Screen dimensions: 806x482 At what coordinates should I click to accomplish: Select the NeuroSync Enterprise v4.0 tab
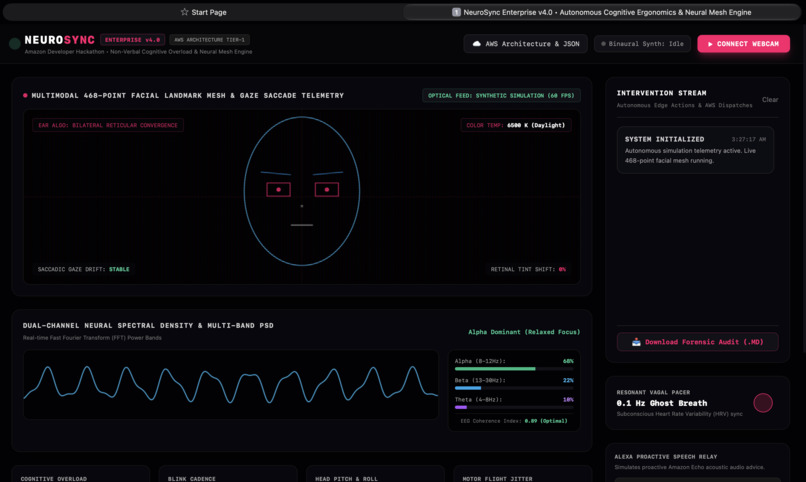pyautogui.click(x=601, y=12)
